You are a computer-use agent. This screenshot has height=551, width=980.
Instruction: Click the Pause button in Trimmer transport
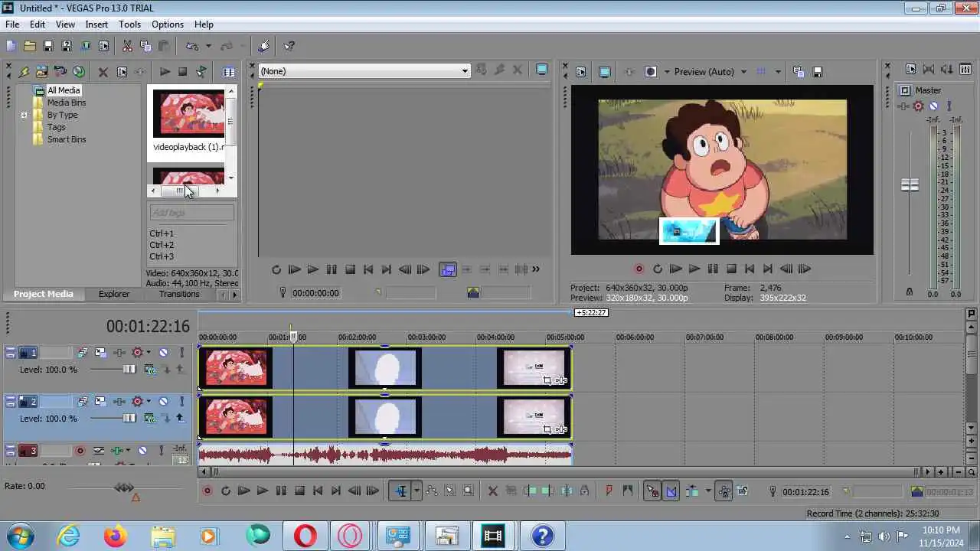pos(332,269)
